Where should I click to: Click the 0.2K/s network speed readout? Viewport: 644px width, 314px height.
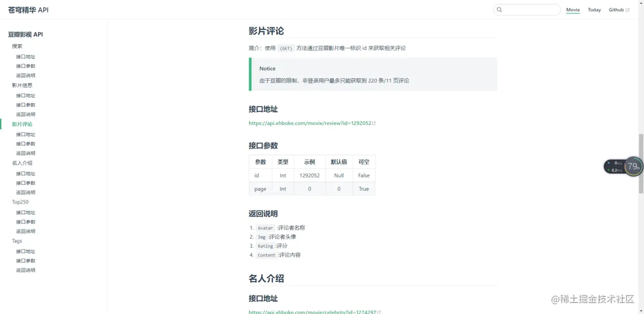[x=617, y=170]
